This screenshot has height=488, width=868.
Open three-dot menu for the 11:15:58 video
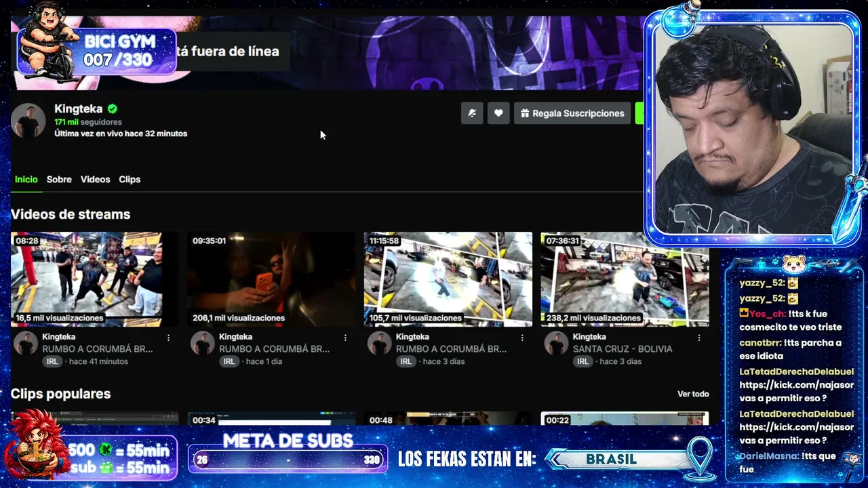(522, 338)
